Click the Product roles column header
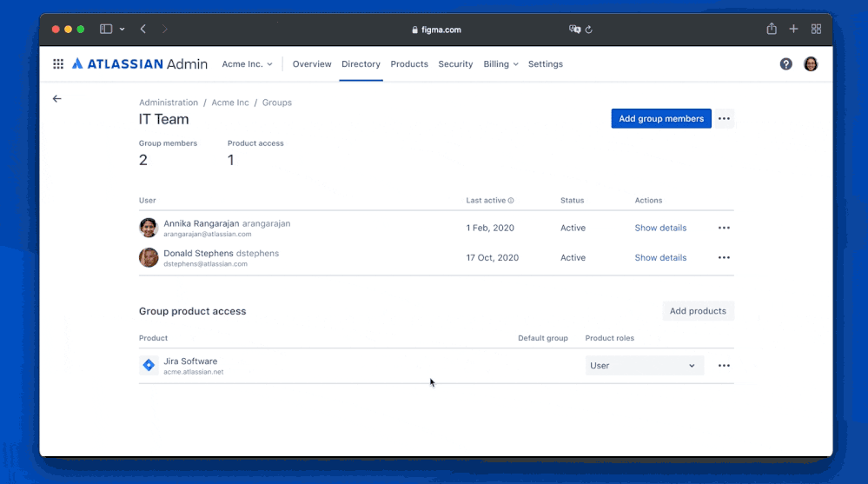This screenshot has height=484, width=868. click(x=609, y=338)
